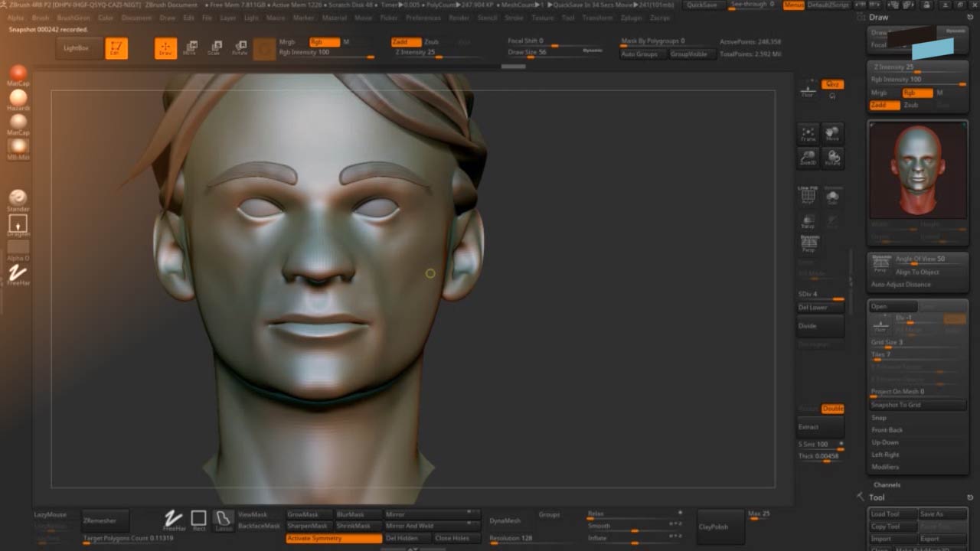Choose the Lasso selection icon
Image resolution: width=980 pixels, height=551 pixels.
(x=223, y=520)
